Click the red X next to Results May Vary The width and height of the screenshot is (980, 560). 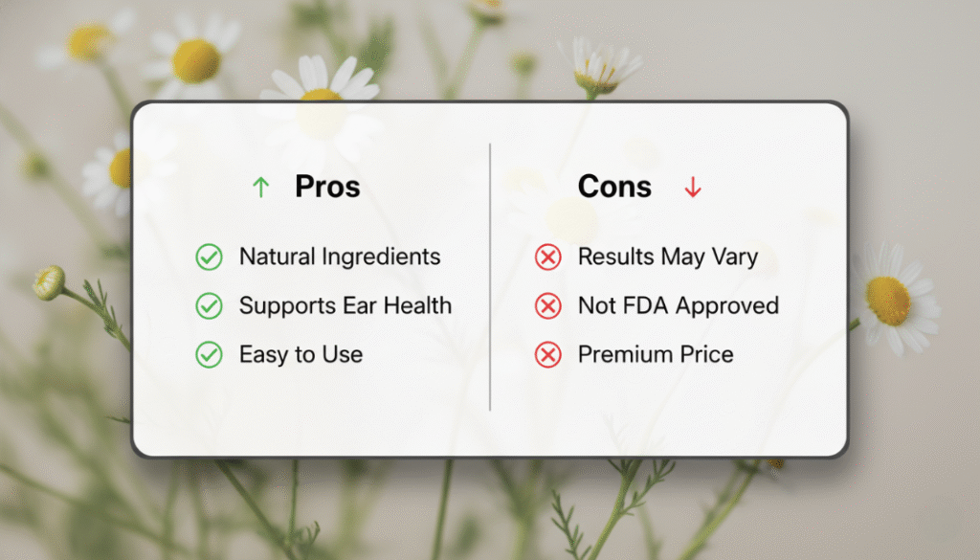[547, 258]
